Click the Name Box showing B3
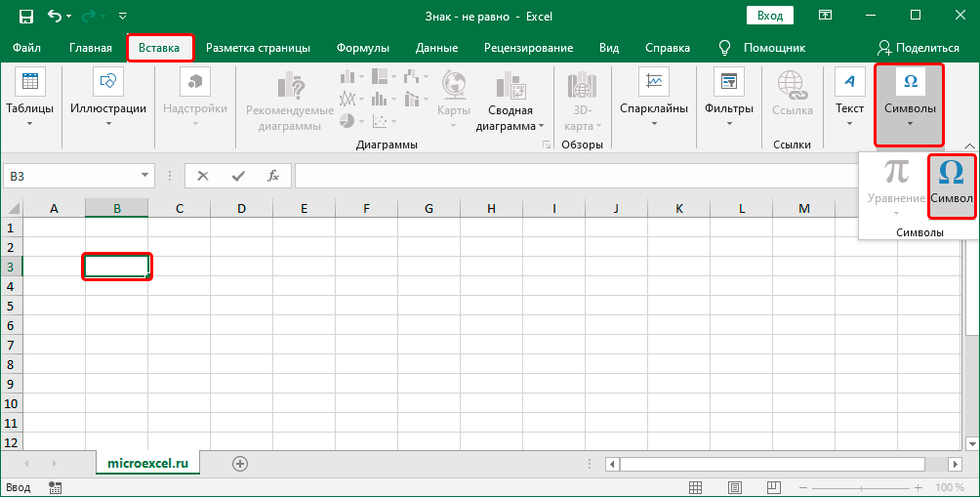Screen dimensions: 980x497 (x=71, y=177)
